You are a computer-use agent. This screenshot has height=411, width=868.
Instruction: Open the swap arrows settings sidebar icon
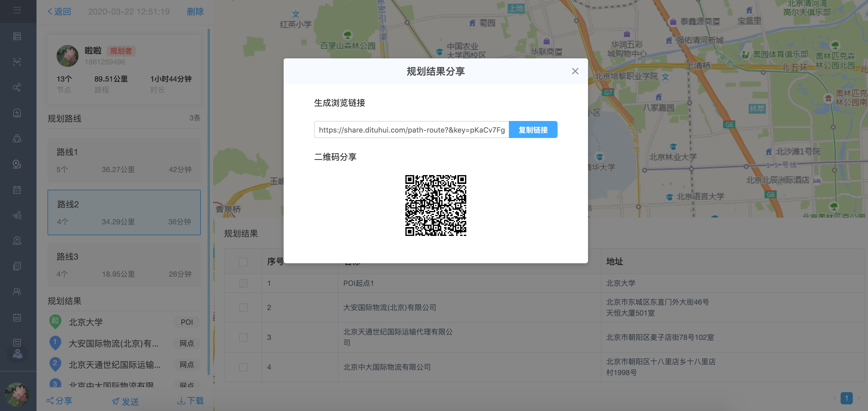point(17,343)
